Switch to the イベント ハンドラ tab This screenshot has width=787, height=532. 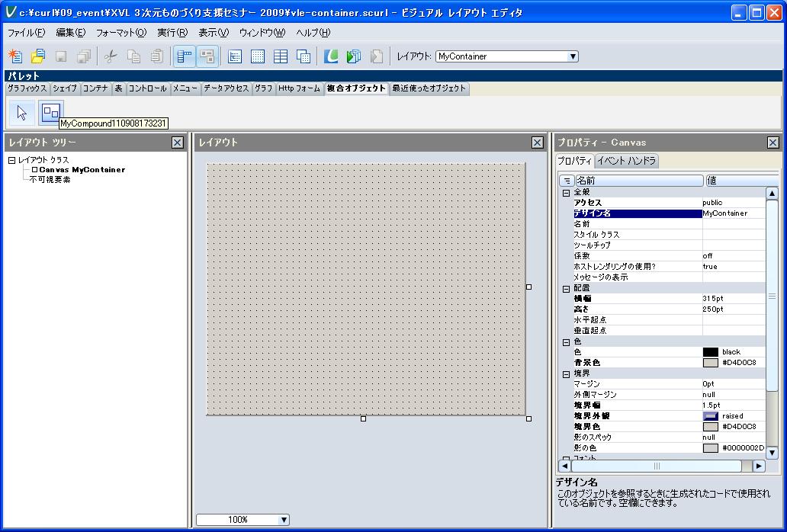click(626, 161)
